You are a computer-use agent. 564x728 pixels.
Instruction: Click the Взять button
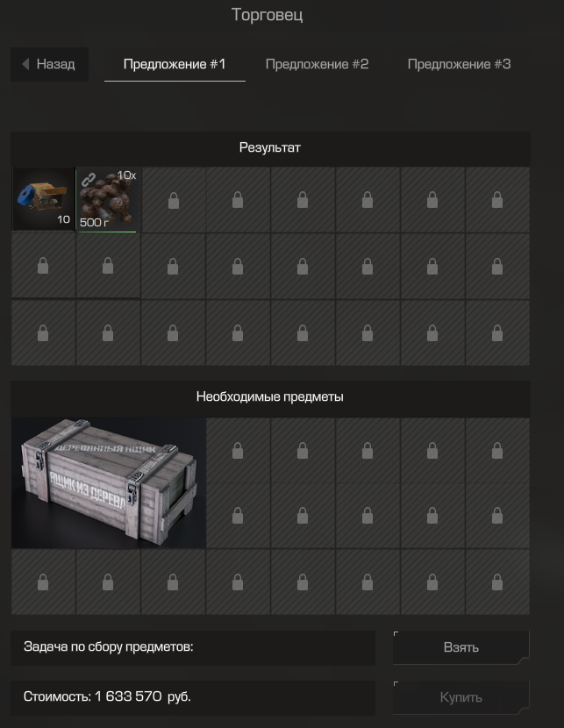coord(461,647)
